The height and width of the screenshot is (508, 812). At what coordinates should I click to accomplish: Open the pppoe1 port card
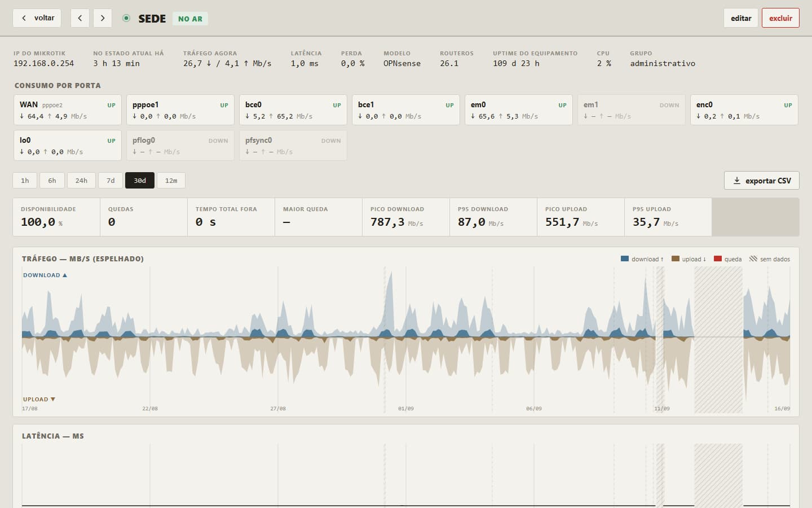point(180,110)
